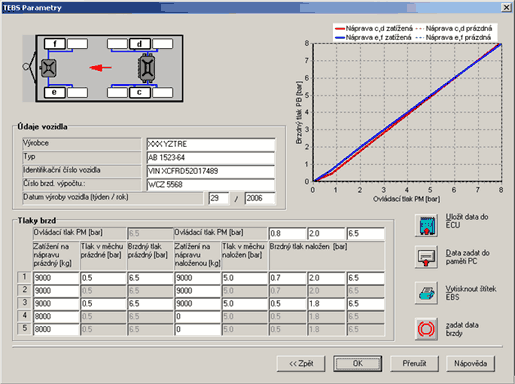Click the store data to PC memory icon
The image size is (515, 384).
426,257
